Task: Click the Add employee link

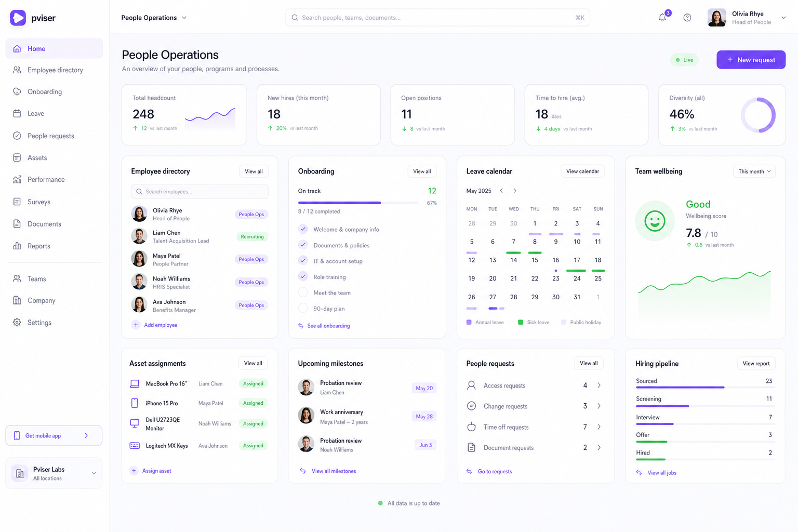Action: pyautogui.click(x=161, y=325)
